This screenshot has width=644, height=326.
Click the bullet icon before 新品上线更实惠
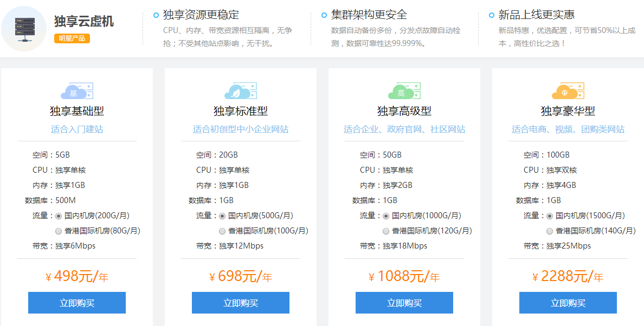click(x=492, y=15)
